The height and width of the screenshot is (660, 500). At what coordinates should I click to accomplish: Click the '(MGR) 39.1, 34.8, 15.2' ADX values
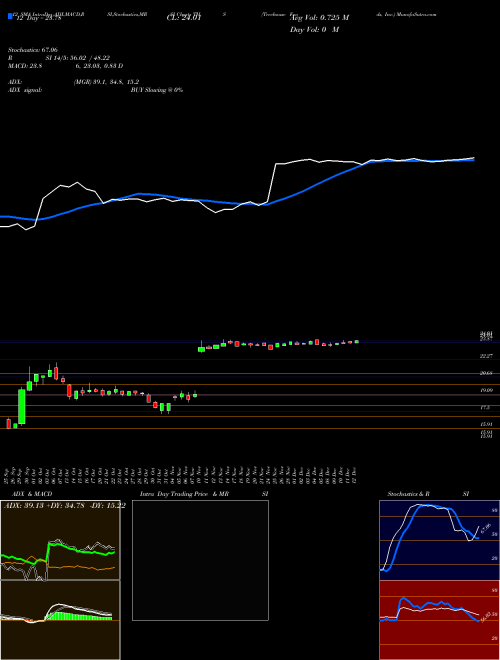(x=106, y=82)
